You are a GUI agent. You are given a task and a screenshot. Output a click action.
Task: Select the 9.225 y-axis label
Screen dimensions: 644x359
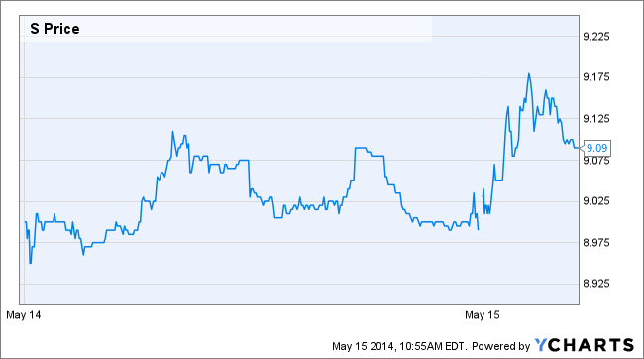[596, 37]
